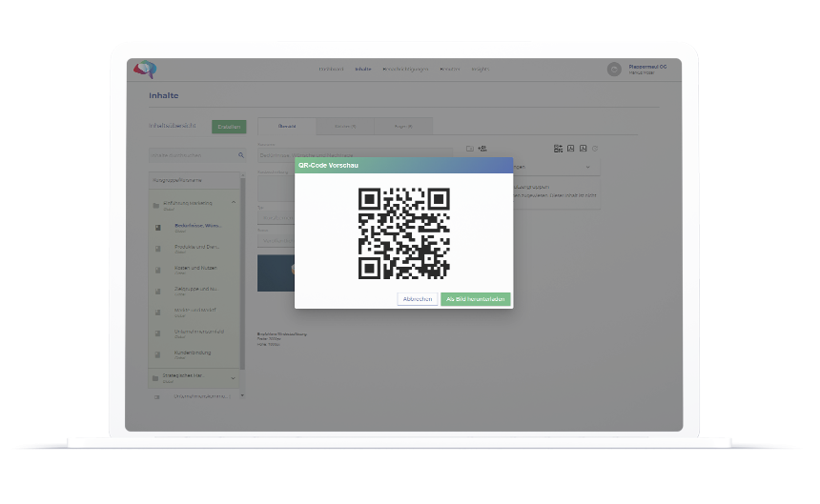The height and width of the screenshot is (504, 820).
Task: Select 'Produkte und Dien...' item
Action: (x=196, y=247)
